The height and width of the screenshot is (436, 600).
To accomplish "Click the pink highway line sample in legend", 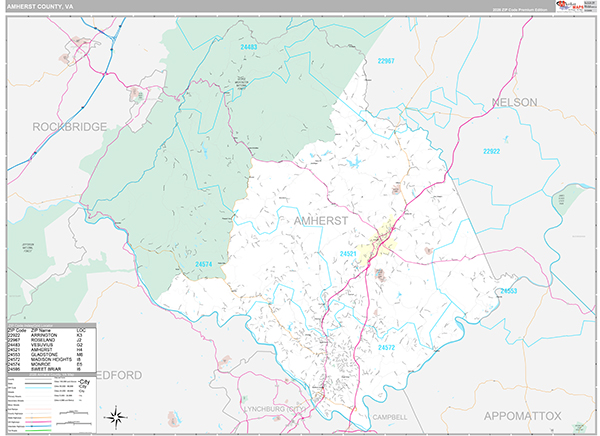I will pyautogui.click(x=38, y=422).
